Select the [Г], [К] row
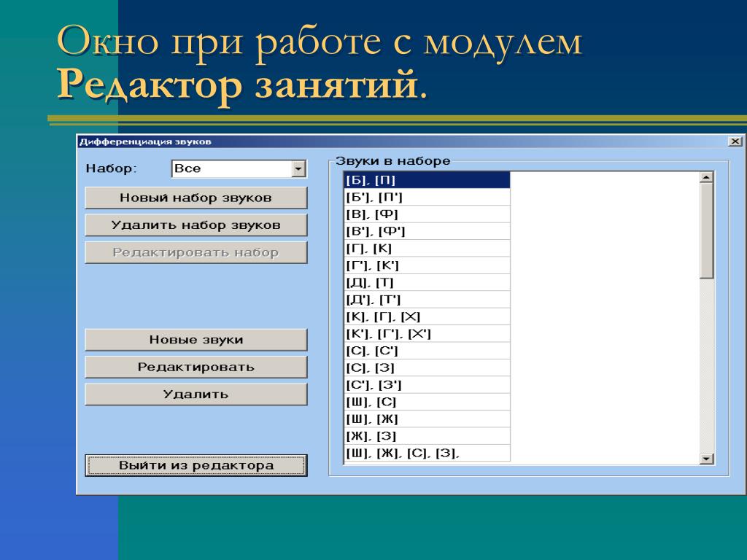The width and height of the screenshot is (747, 560). click(x=427, y=249)
